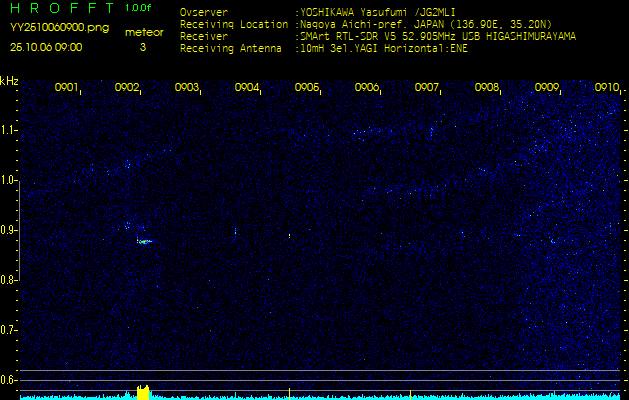Click the yellow marker line below 0907
629x400 pixels.
[410, 394]
